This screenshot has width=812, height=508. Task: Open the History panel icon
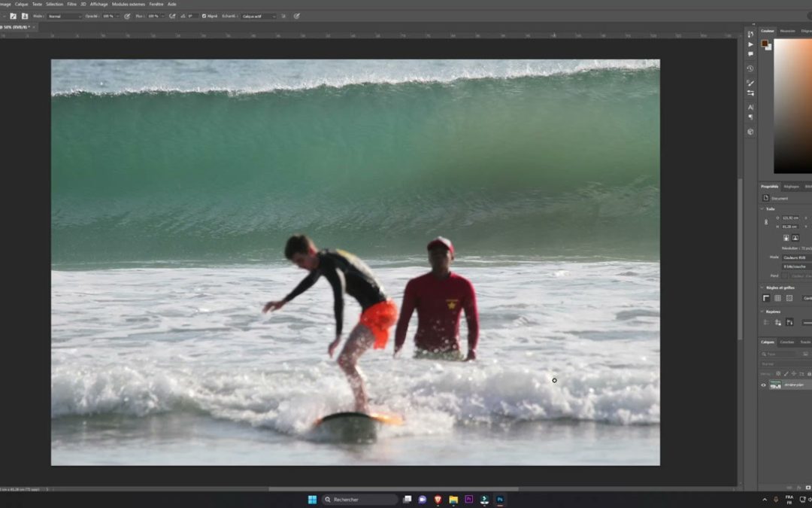750,68
